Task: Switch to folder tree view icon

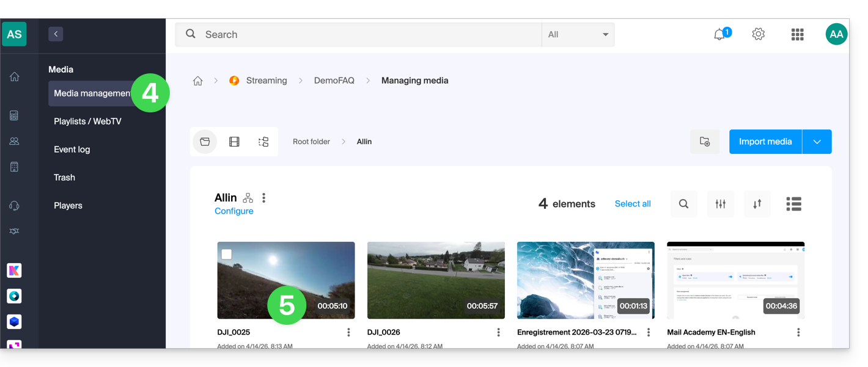Action: coord(263,142)
